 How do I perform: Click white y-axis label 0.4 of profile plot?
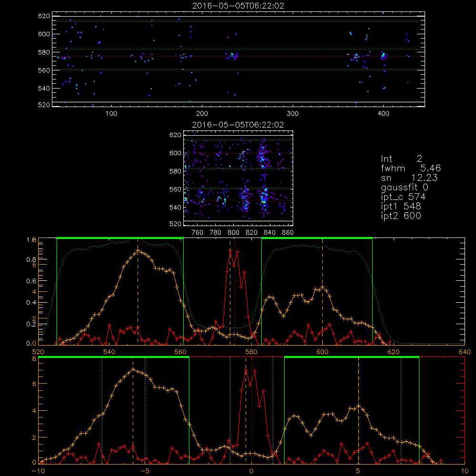[x=31, y=303]
